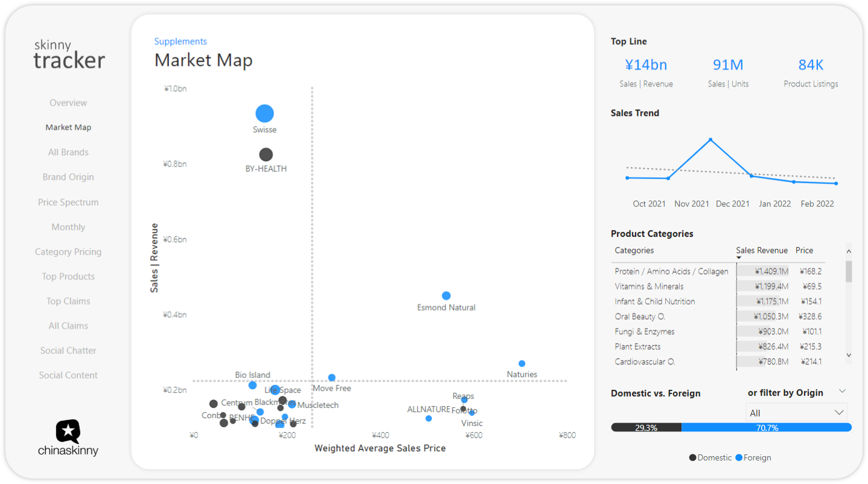Image resolution: width=868 pixels, height=484 pixels.
Task: Select the Move Free bubble
Action: (x=331, y=378)
